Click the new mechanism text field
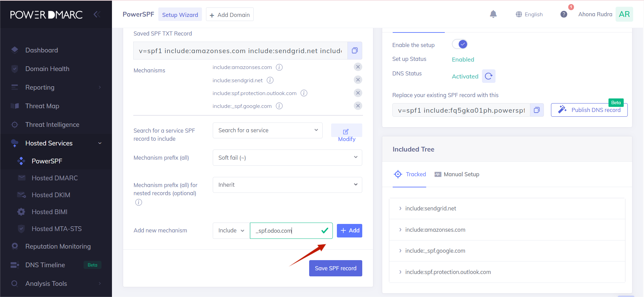The height and width of the screenshot is (297, 644). [286, 231]
